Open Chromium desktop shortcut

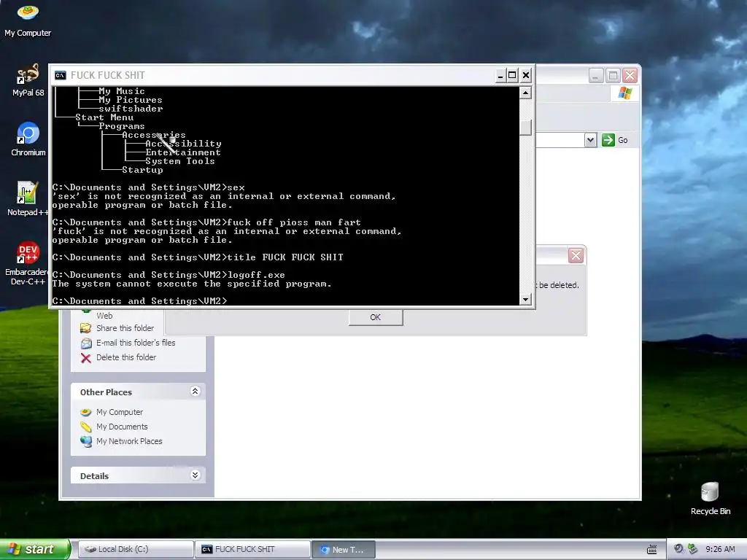point(28,139)
